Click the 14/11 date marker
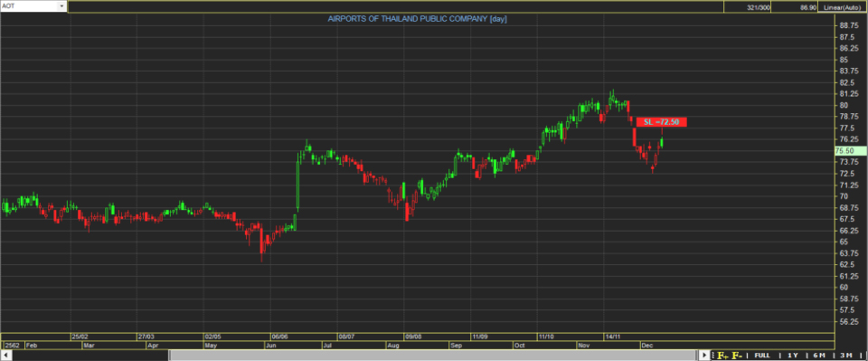 612,336
